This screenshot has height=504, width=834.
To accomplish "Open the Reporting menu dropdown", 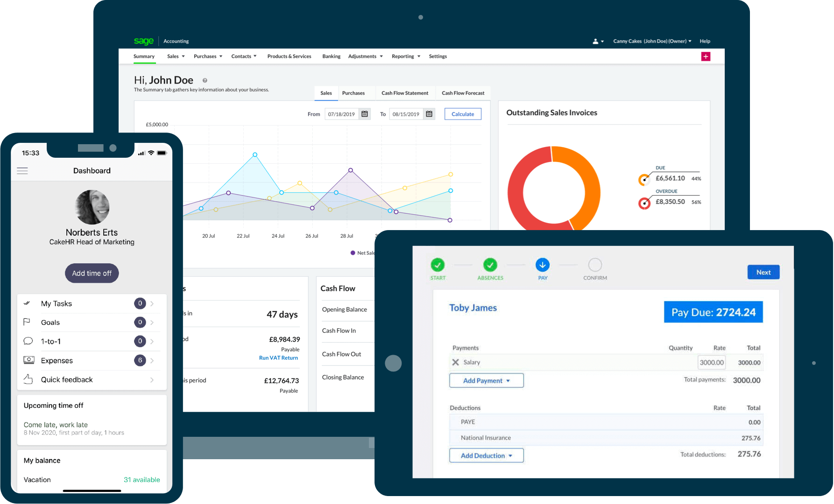I will [x=406, y=56].
